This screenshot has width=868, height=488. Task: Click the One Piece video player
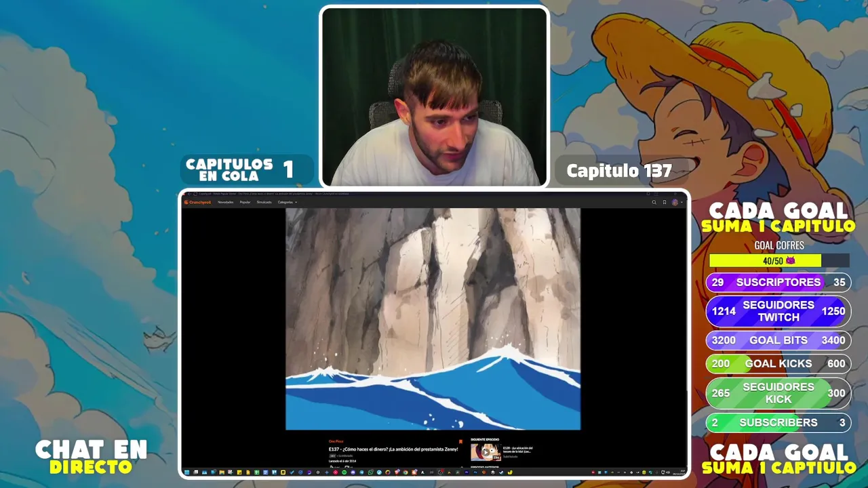(x=433, y=319)
